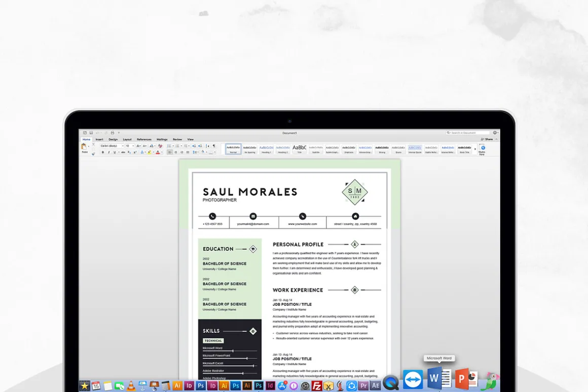This screenshot has height=392, width=588.
Task: Click the red font color button
Action: [158, 152]
